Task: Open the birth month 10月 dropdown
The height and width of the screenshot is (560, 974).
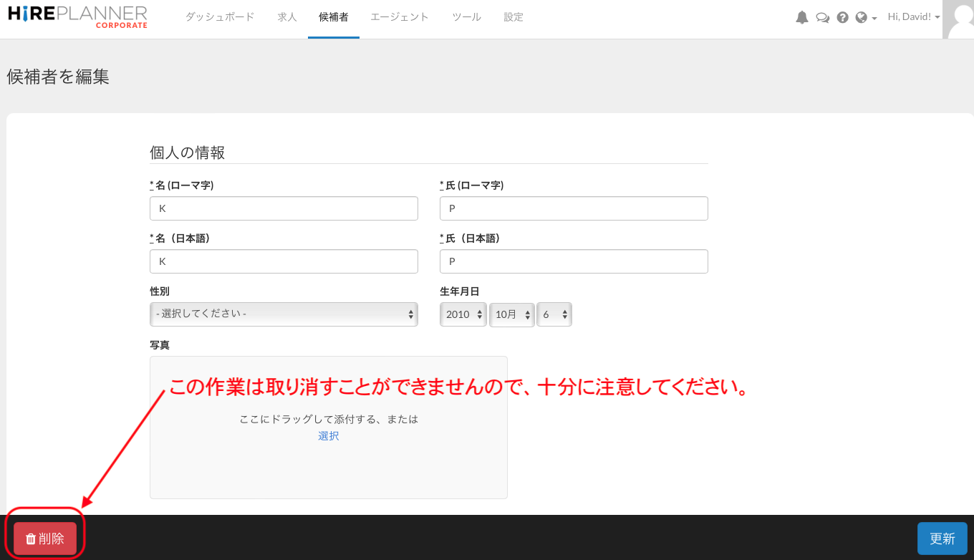Action: click(x=511, y=314)
